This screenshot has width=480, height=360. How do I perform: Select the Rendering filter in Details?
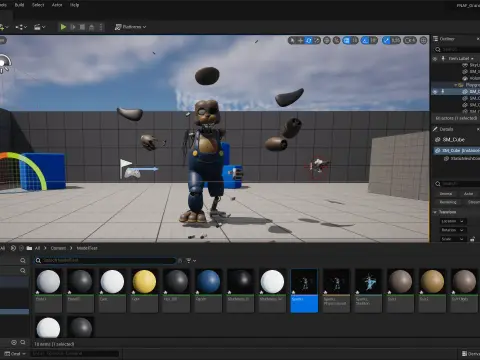[x=448, y=202]
